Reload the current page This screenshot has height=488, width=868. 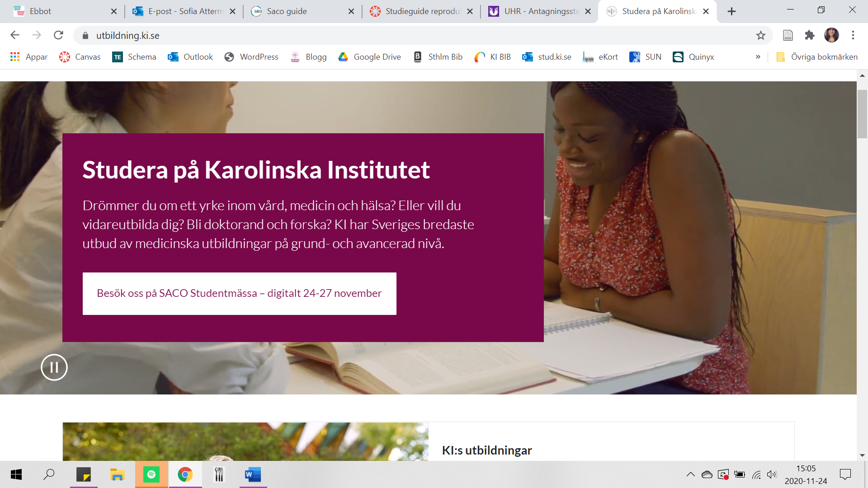[x=58, y=35]
